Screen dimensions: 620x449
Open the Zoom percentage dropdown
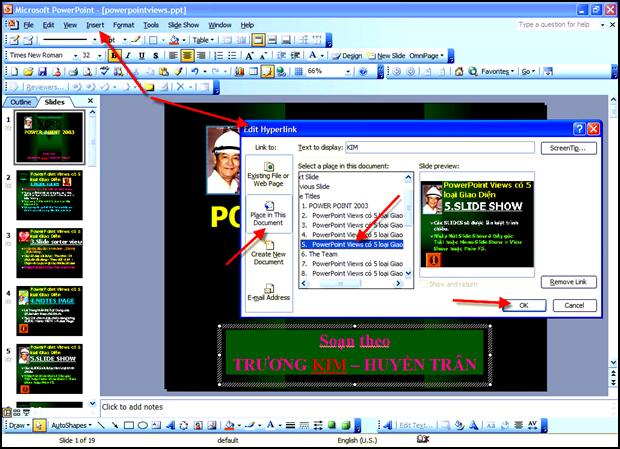[x=348, y=72]
